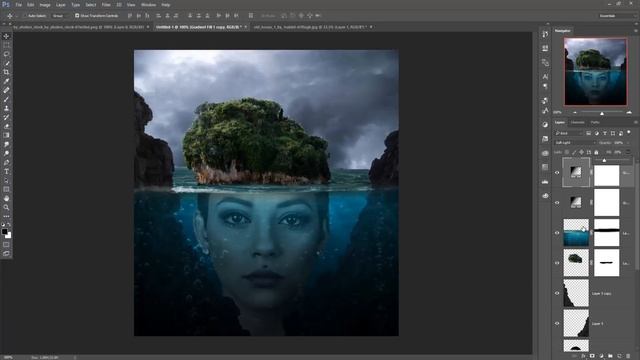Open the layer Fill value dropdown
This screenshot has height=360, width=640.
coord(628,152)
